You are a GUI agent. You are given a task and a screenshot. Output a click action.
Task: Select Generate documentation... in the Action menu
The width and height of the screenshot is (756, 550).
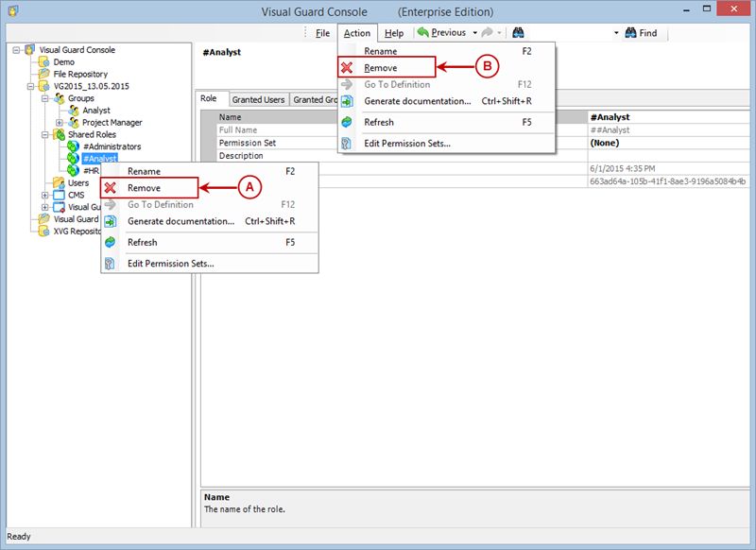point(446,101)
